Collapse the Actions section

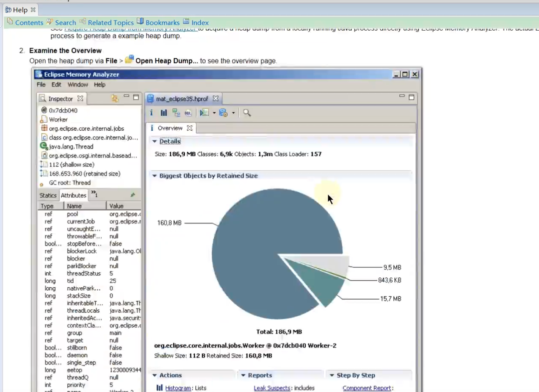[x=155, y=375]
